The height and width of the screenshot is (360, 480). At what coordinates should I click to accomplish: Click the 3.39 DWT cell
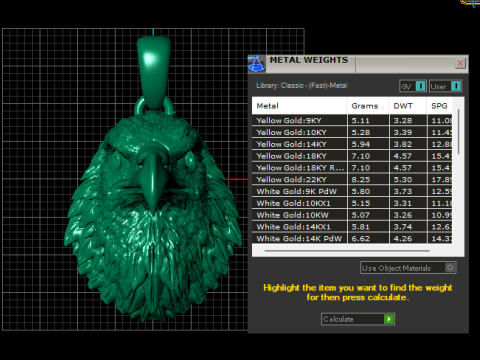click(x=408, y=132)
